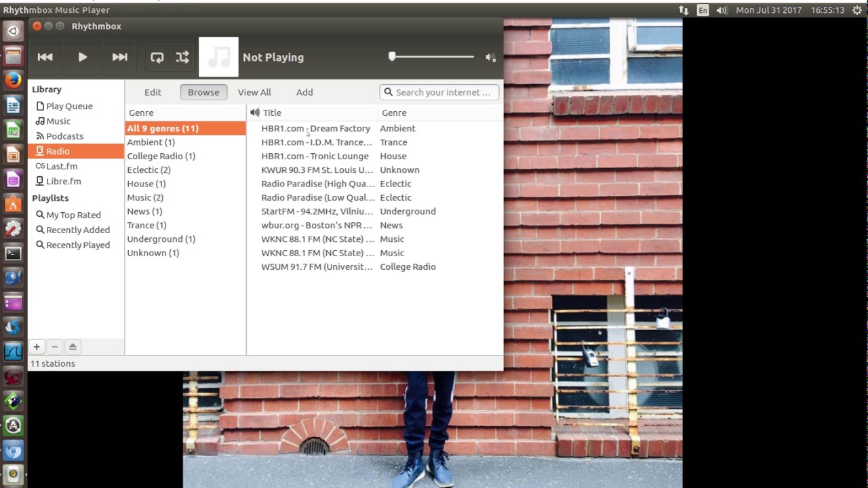The width and height of the screenshot is (868, 488).
Task: Skip to the next track
Action: pos(119,58)
